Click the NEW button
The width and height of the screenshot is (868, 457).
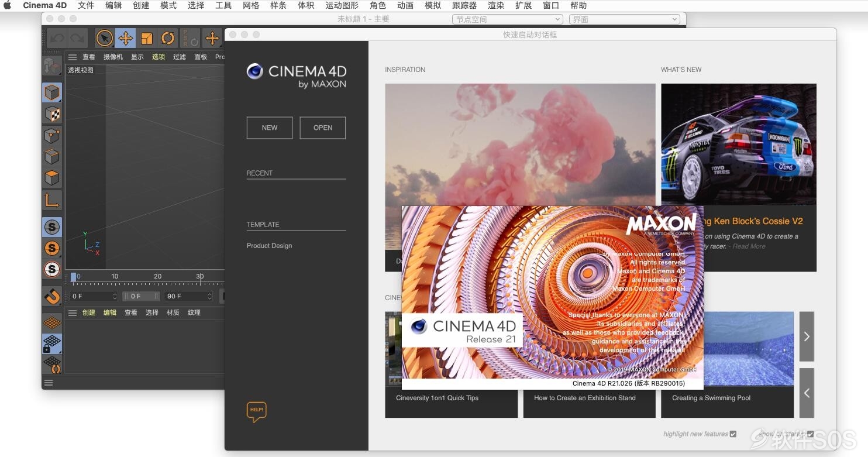pyautogui.click(x=270, y=128)
